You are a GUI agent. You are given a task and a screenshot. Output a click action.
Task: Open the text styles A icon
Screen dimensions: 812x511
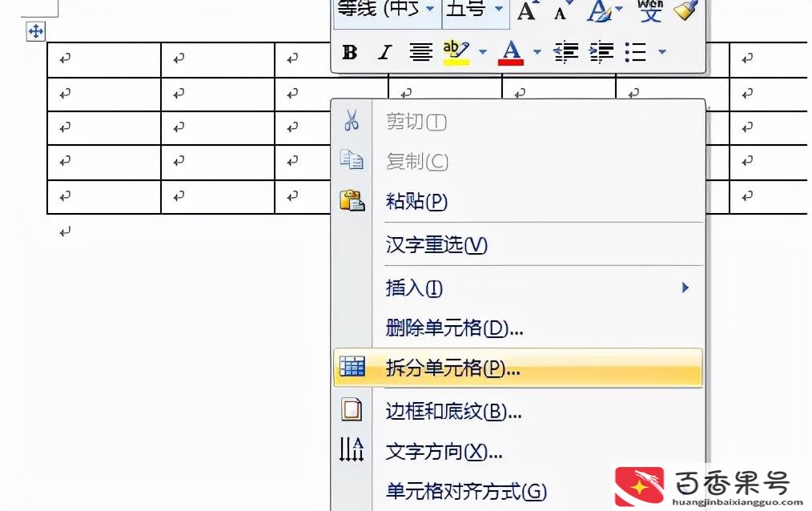pyautogui.click(x=600, y=10)
